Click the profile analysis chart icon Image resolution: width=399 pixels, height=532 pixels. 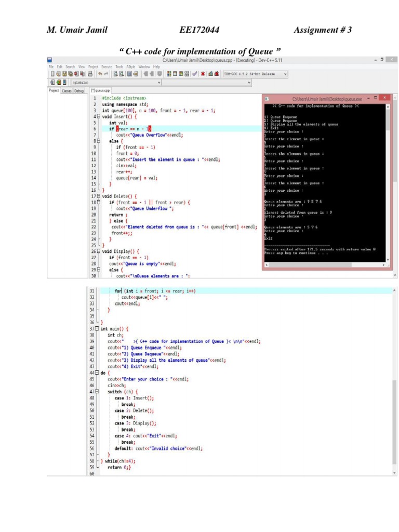(x=210, y=74)
